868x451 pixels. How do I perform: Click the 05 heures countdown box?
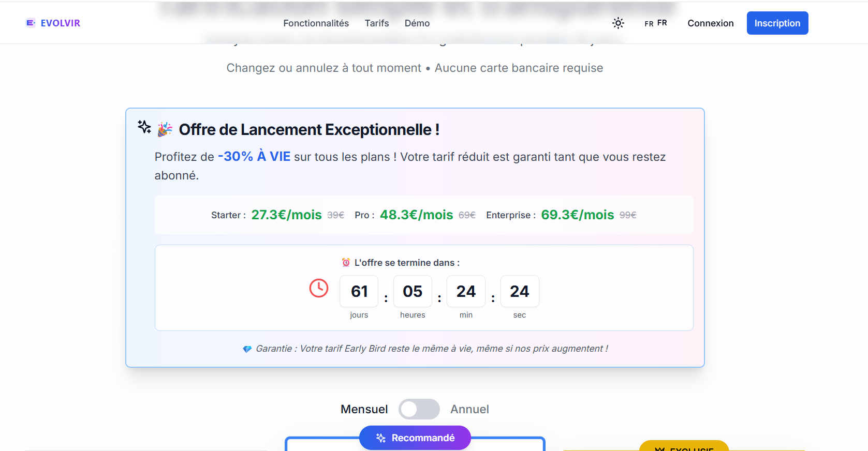tap(413, 291)
